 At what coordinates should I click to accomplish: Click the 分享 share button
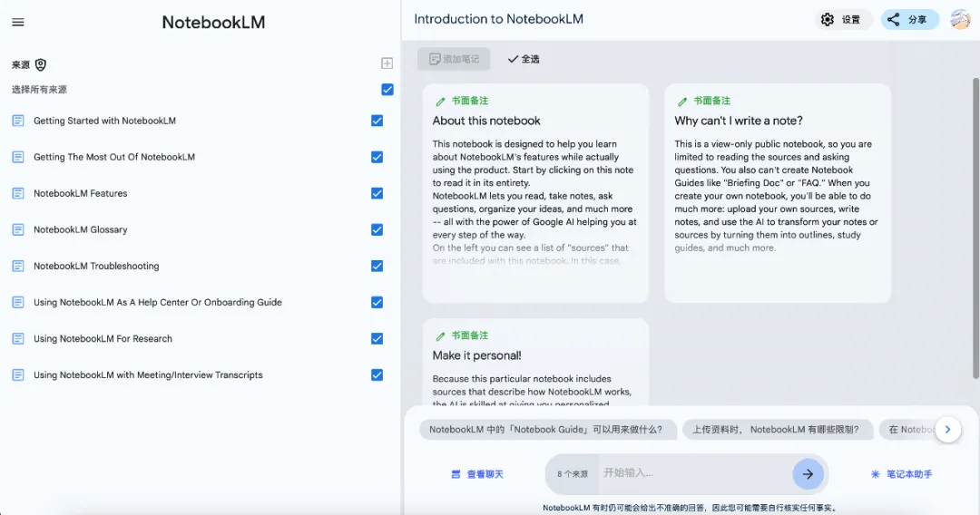pyautogui.click(x=910, y=19)
